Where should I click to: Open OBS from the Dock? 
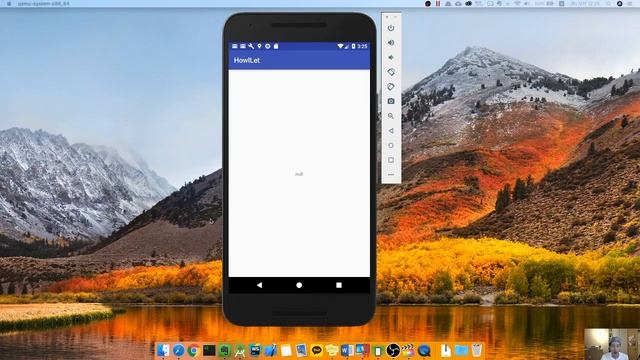(x=393, y=350)
